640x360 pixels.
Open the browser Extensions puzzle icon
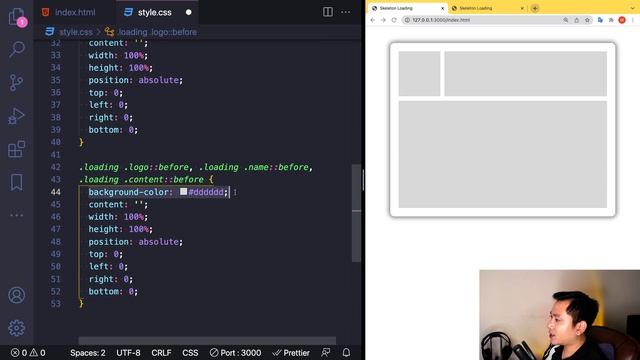coord(611,20)
